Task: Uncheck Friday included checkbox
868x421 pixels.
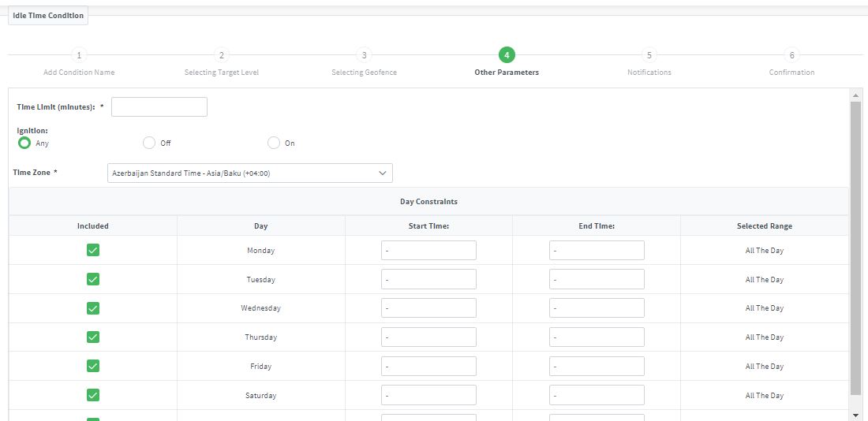Action: click(x=93, y=367)
